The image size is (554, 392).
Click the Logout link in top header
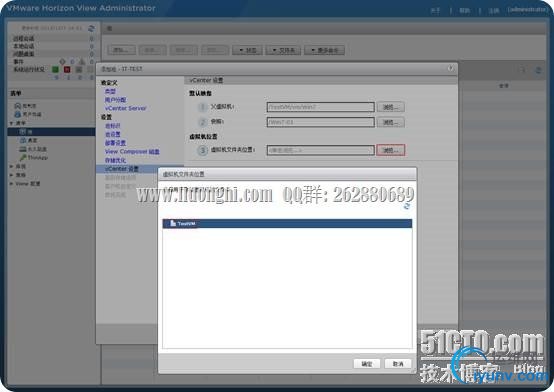click(494, 11)
